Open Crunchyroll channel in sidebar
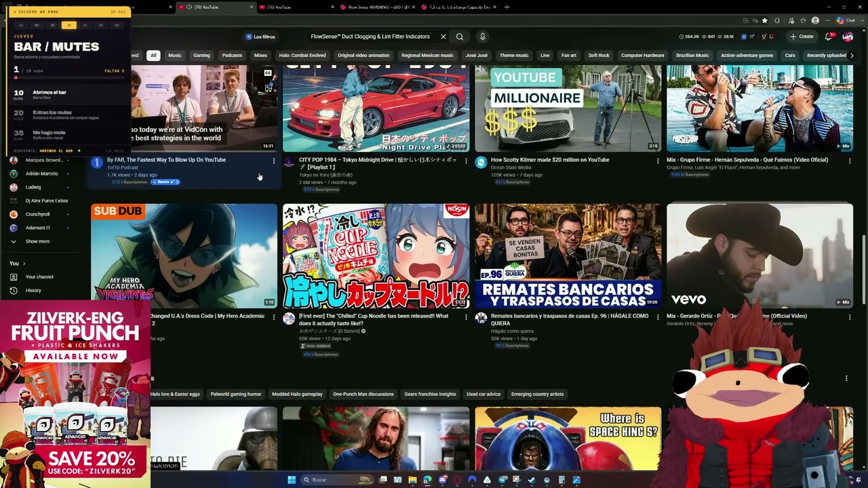The height and width of the screenshot is (488, 868). [x=38, y=214]
